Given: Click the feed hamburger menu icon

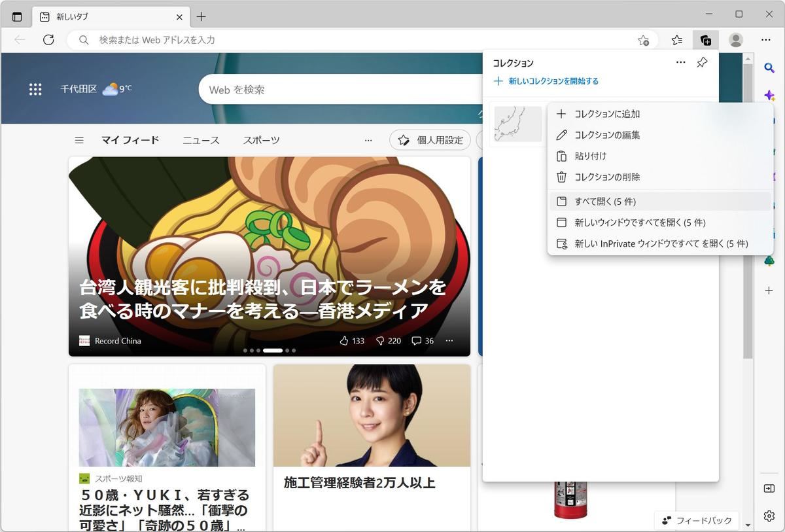Looking at the screenshot, I should (x=79, y=140).
